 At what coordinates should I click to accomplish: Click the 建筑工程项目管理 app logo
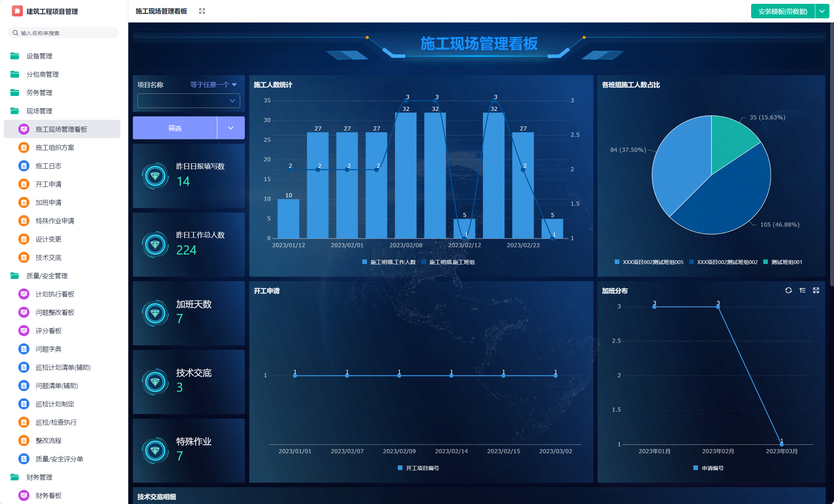click(x=17, y=11)
